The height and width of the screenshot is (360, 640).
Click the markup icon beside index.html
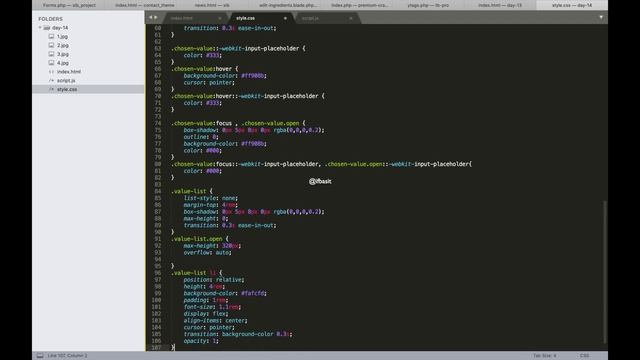[x=51, y=71]
